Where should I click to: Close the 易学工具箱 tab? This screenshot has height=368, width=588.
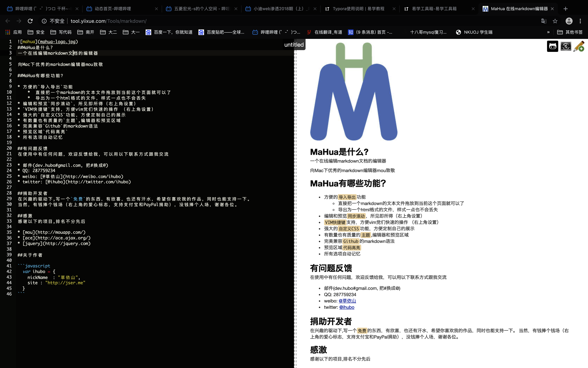(473, 9)
